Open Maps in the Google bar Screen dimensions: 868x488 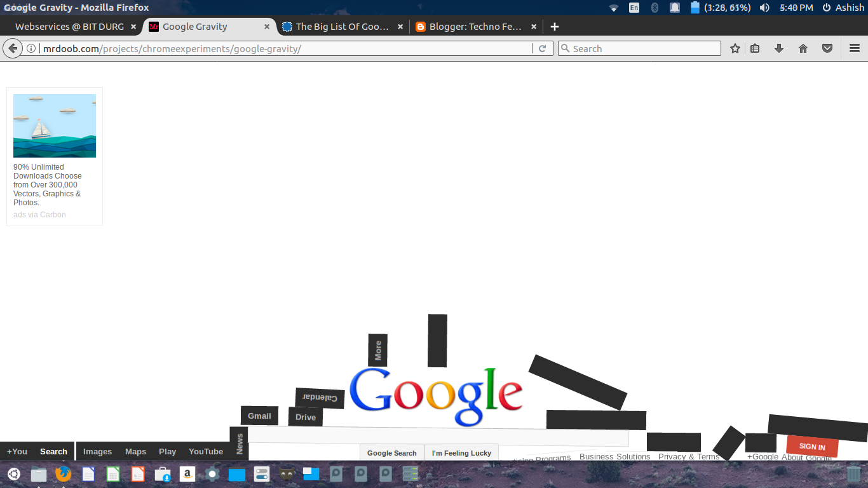[135, 451]
